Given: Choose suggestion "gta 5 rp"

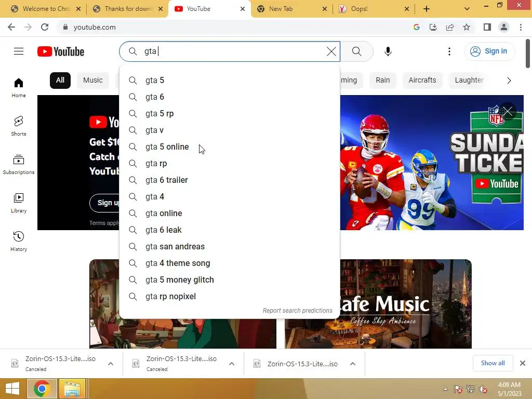Looking at the screenshot, I should tap(229, 114).
